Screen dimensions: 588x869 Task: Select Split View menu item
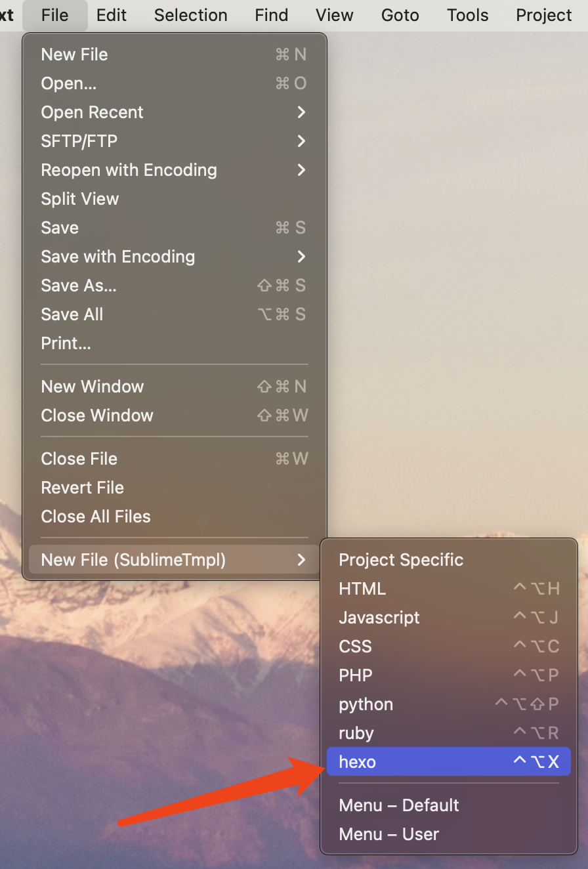tap(175, 199)
